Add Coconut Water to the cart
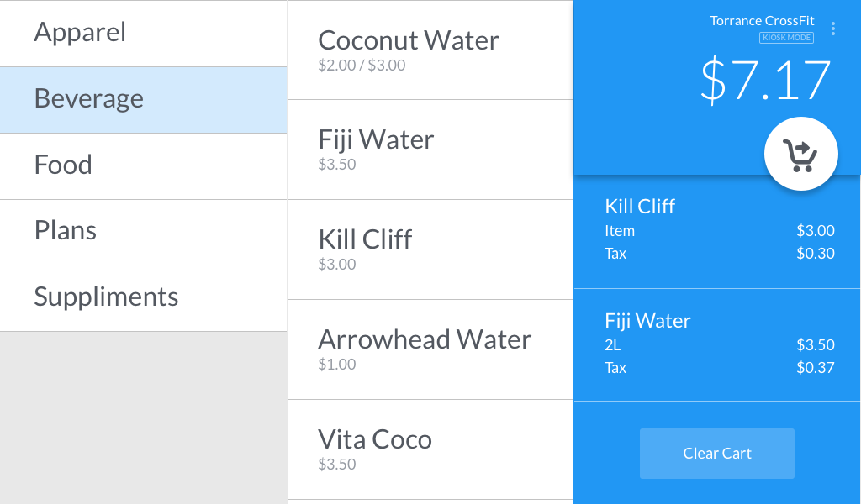Screen dimensions: 861x504 pyautogui.click(x=430, y=50)
